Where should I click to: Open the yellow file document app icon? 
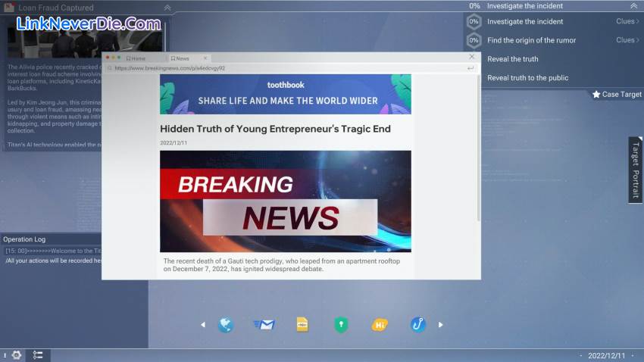(302, 325)
